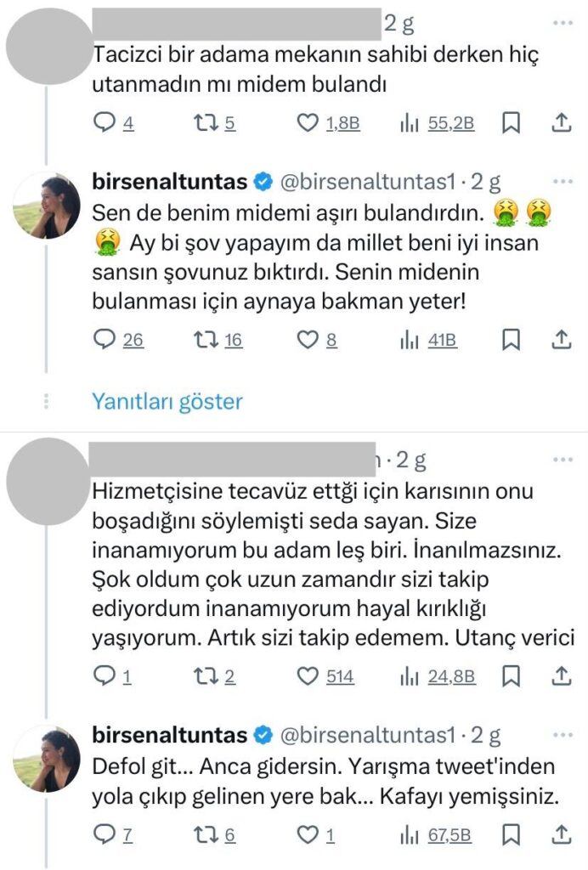Reply to the first tweet

coord(105,122)
